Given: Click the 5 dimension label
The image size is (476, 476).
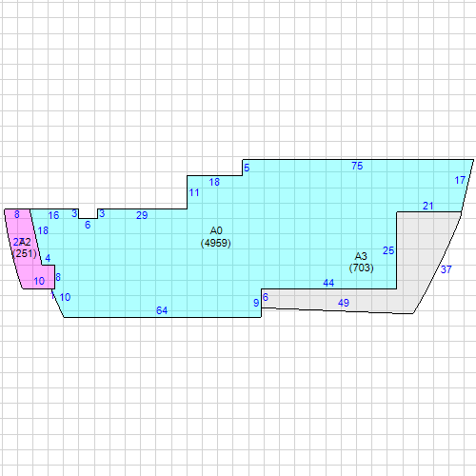Looking at the screenshot, I should tap(247, 168).
